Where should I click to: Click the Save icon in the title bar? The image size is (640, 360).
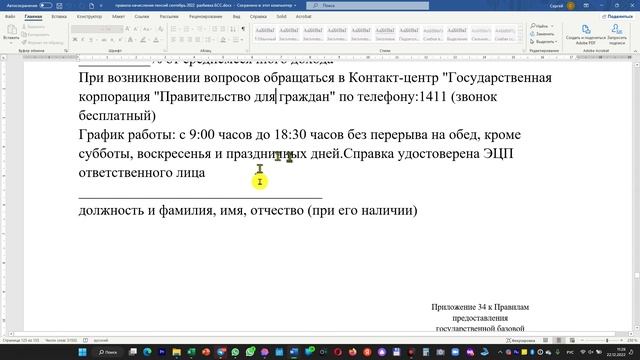60,6
